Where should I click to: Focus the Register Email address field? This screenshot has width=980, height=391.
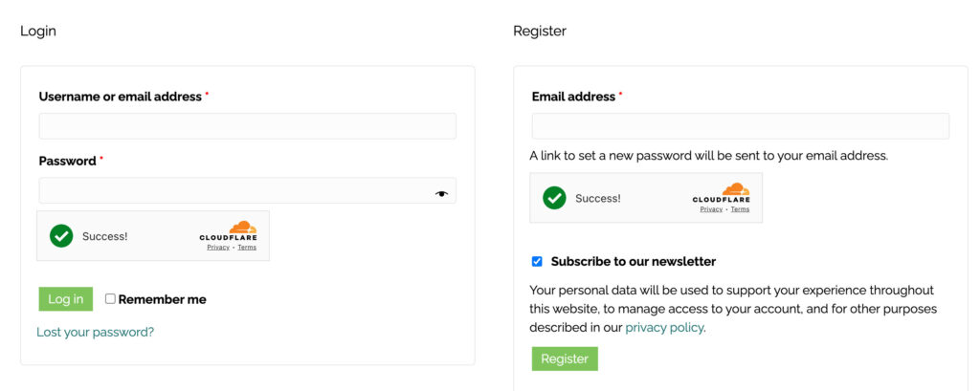(x=740, y=126)
